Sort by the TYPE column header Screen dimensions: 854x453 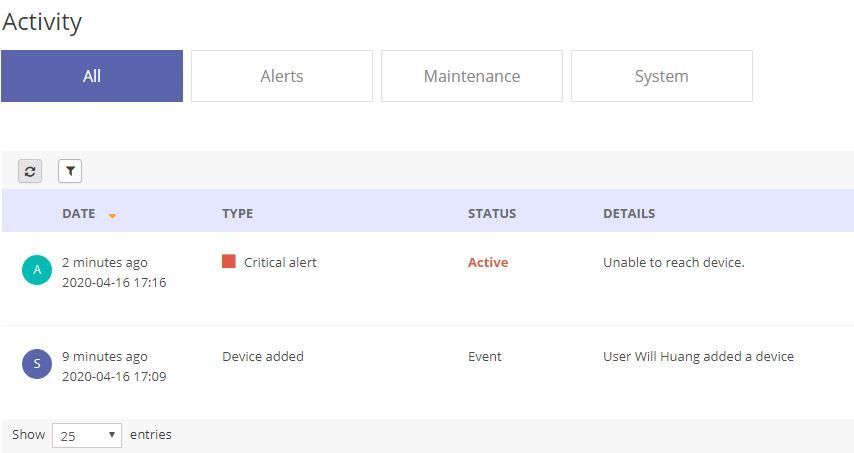[x=237, y=213]
